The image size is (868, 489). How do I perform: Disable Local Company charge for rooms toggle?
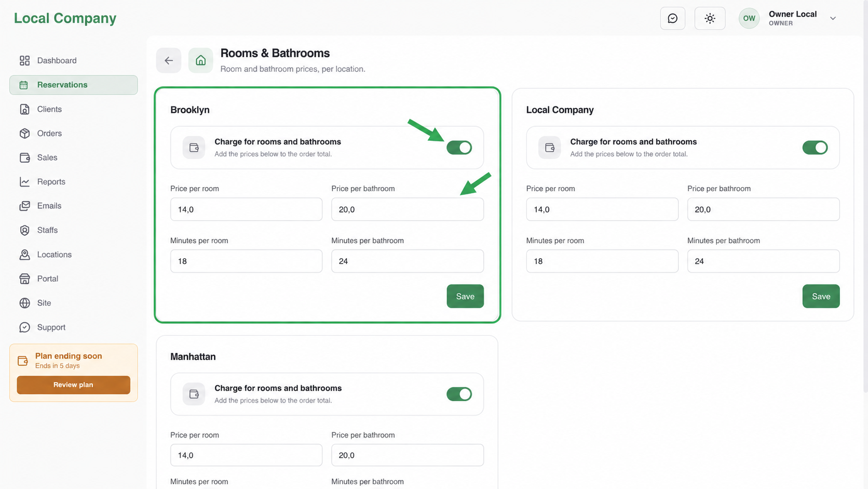815,148
